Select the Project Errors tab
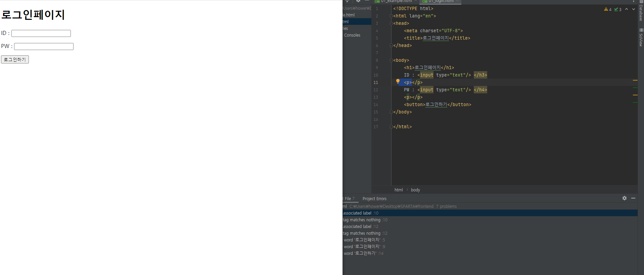 374,199
